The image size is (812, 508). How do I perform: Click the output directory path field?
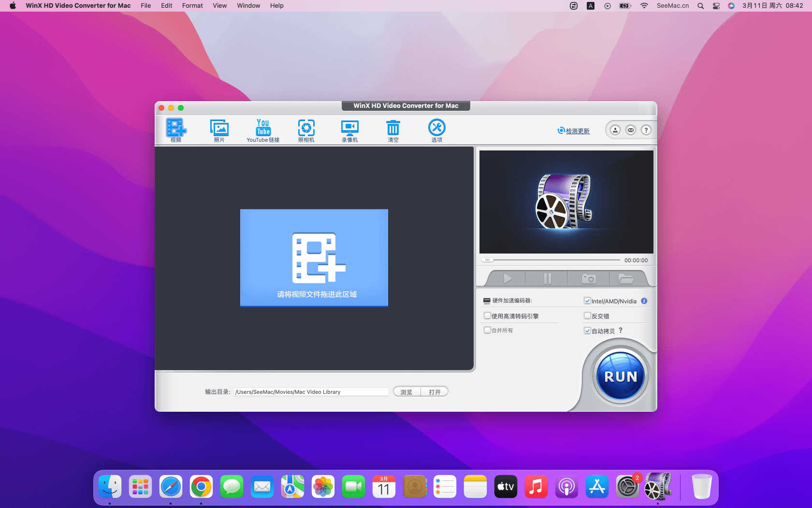[311, 392]
